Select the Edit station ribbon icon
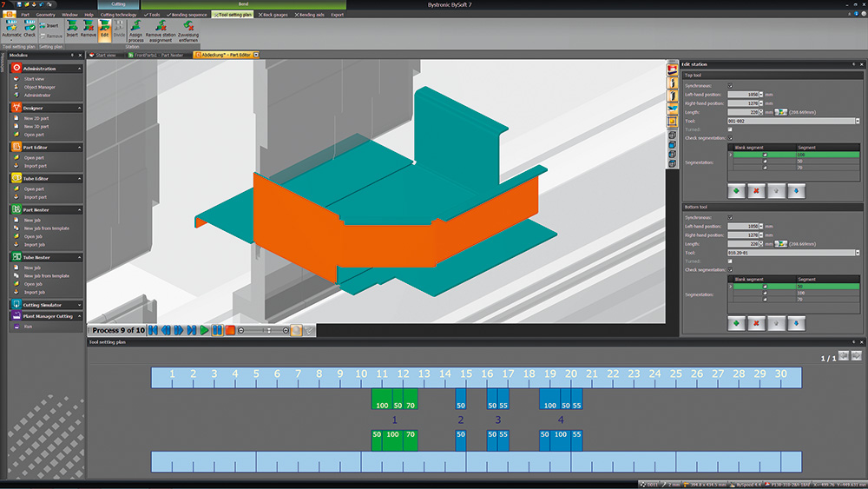The image size is (868, 489). (105, 30)
